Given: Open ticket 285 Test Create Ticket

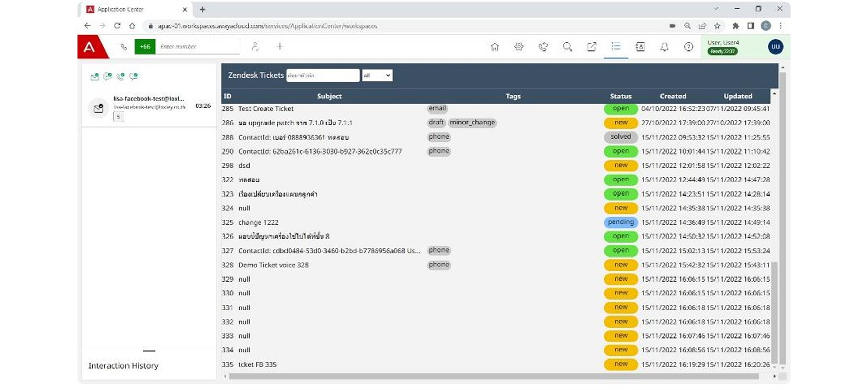Looking at the screenshot, I should click(x=265, y=109).
